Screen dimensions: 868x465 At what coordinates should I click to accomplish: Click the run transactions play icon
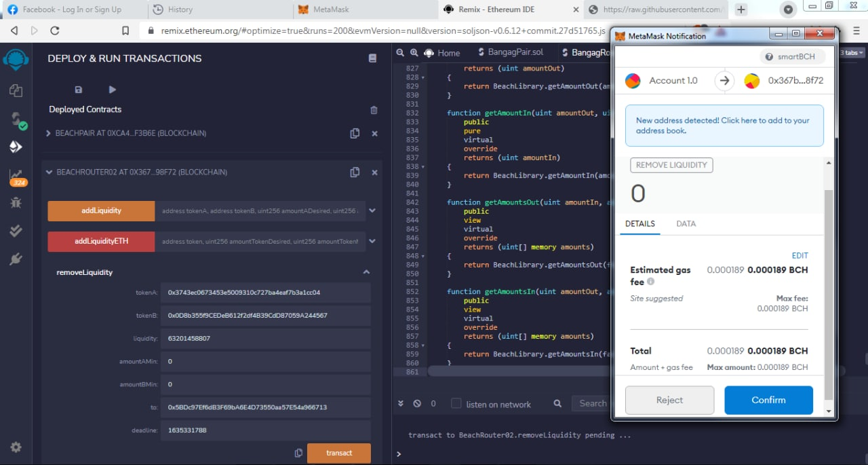(113, 90)
